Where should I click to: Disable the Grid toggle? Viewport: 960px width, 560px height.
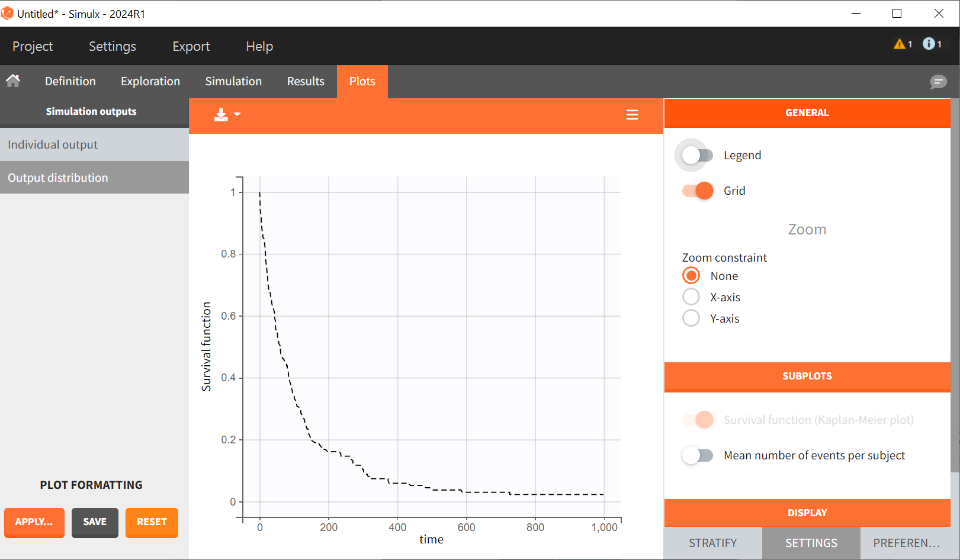point(697,191)
